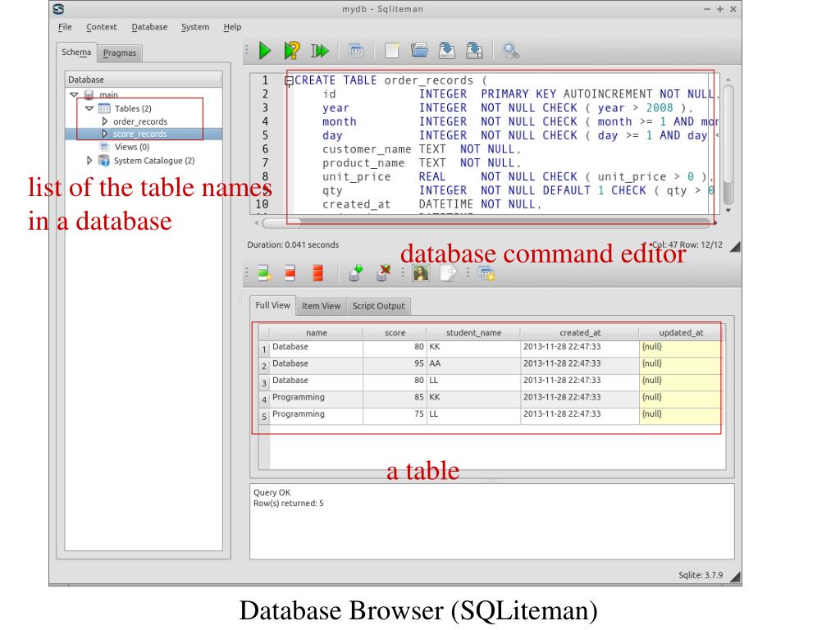Collapse the Tables (2) node
Screen dimensions: 840x630
[89, 108]
